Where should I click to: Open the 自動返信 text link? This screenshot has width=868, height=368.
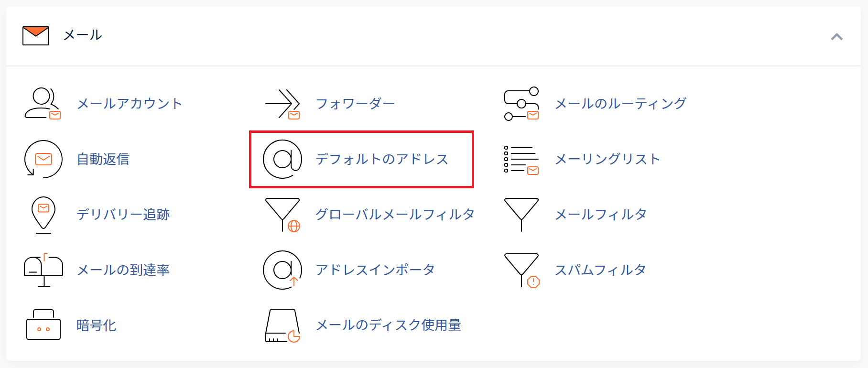pyautogui.click(x=103, y=159)
